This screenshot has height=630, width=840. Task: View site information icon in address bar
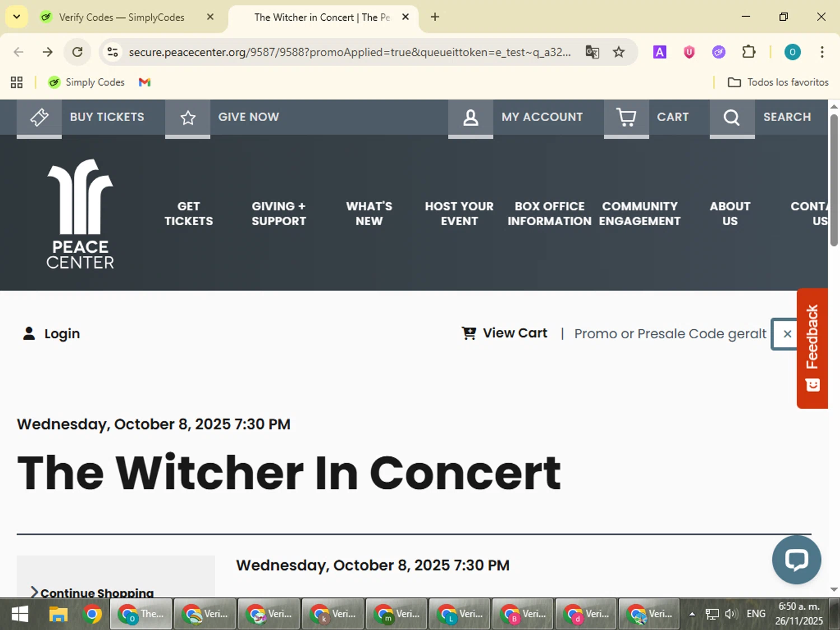coord(113,52)
